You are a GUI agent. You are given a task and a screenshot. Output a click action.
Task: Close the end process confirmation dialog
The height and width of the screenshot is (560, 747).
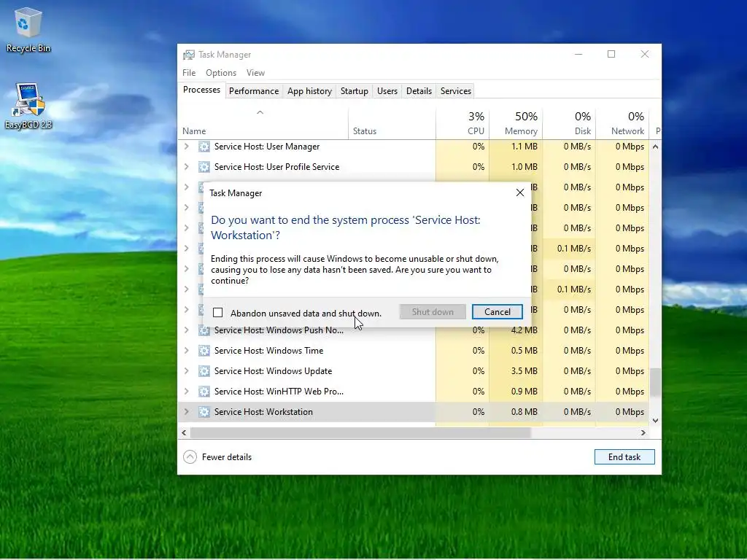click(x=519, y=192)
